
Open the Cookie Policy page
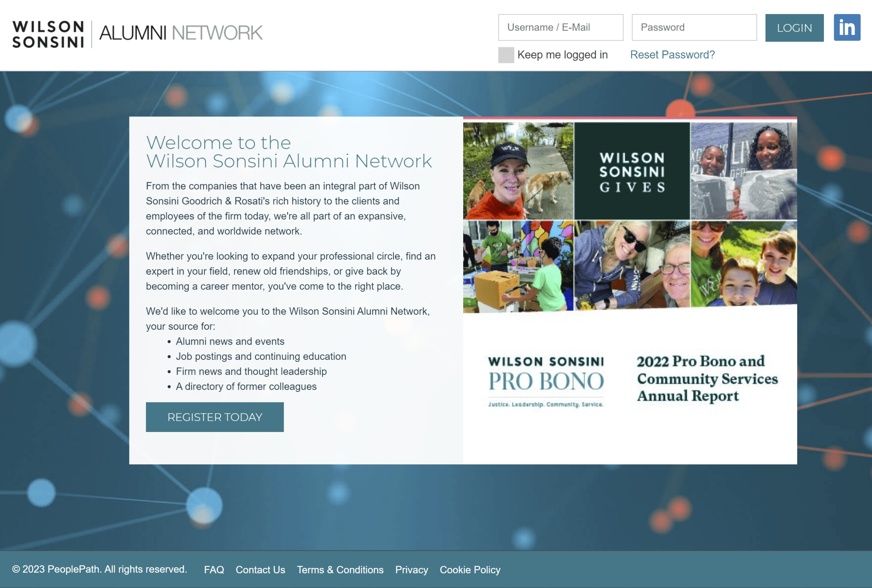tap(470, 570)
